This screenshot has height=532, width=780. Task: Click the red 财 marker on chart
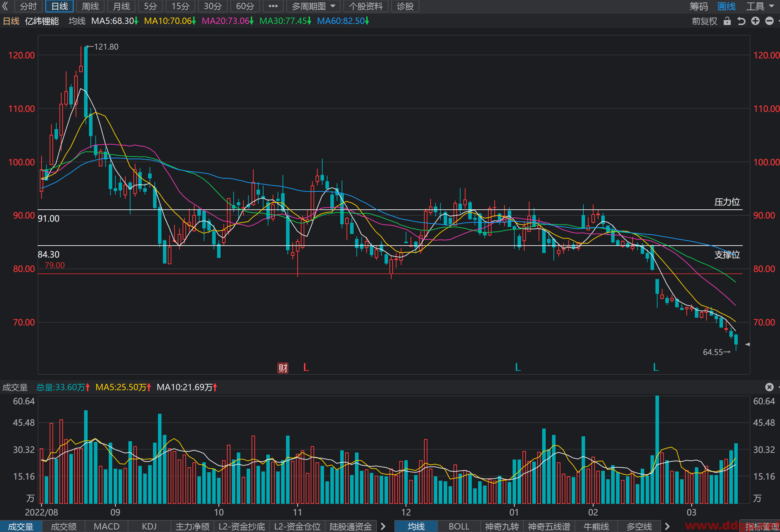[x=283, y=368]
